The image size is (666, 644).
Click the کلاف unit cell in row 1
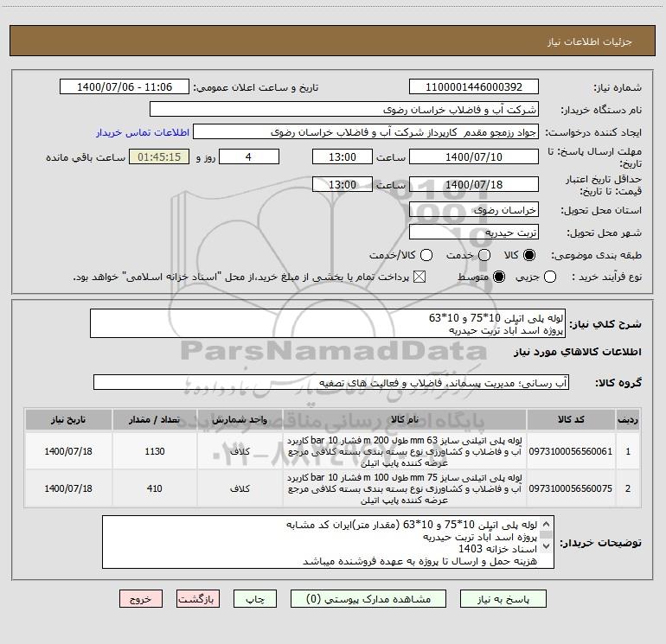[240, 451]
